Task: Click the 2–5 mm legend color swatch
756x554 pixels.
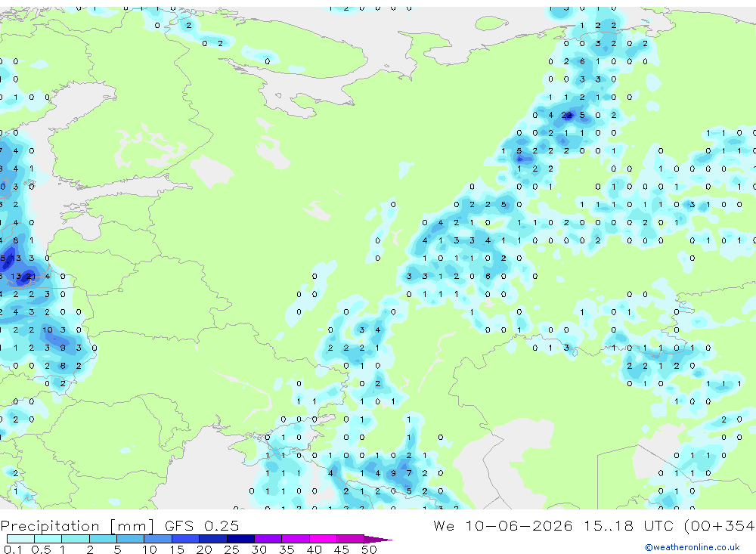Action: tap(103, 539)
